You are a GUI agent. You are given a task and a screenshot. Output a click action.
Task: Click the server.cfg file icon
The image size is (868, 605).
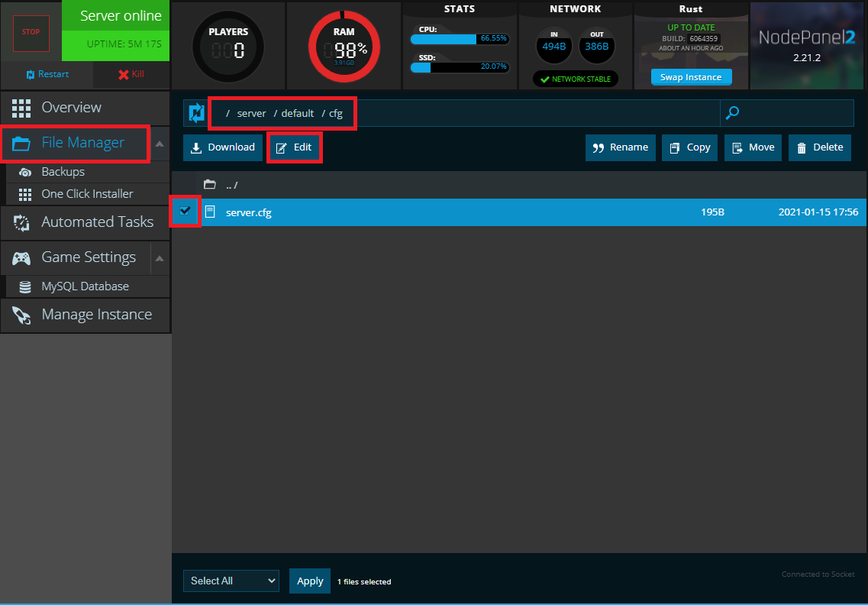point(210,212)
